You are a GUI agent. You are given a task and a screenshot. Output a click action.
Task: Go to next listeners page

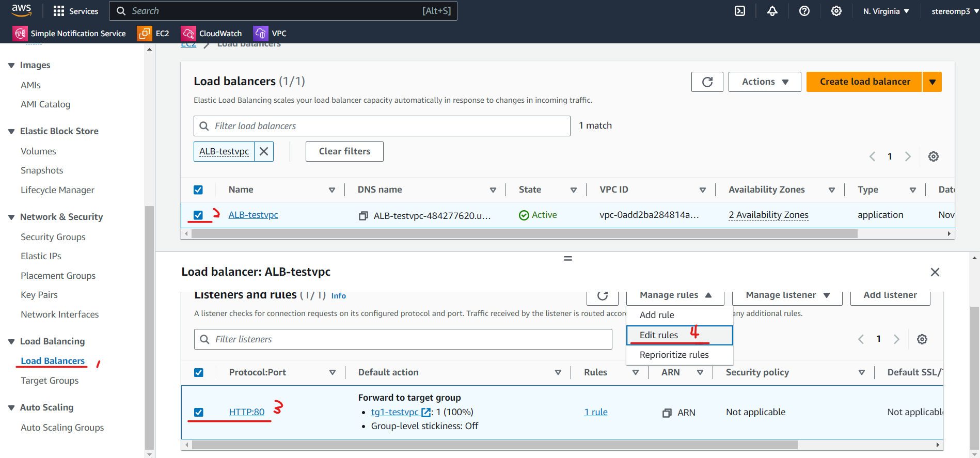point(896,339)
